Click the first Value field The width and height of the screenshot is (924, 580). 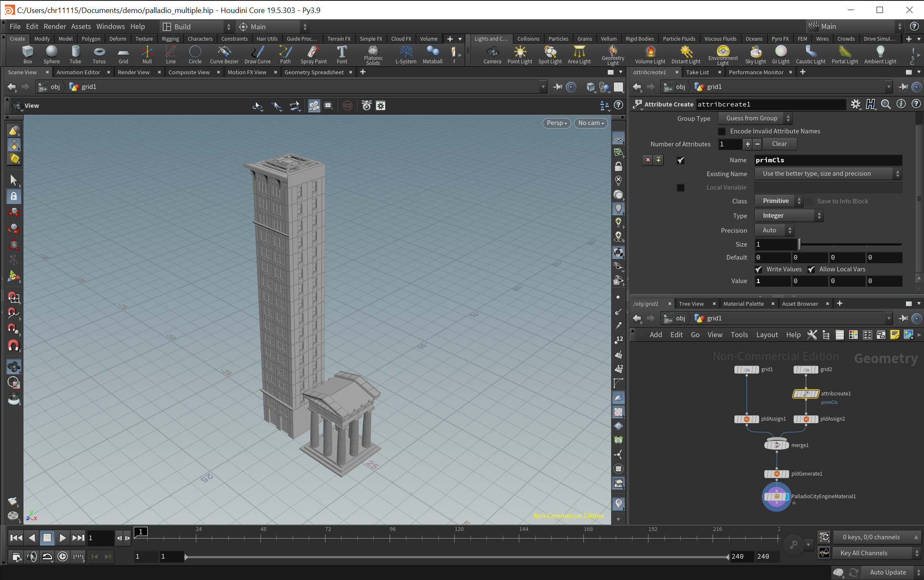pyautogui.click(x=772, y=281)
